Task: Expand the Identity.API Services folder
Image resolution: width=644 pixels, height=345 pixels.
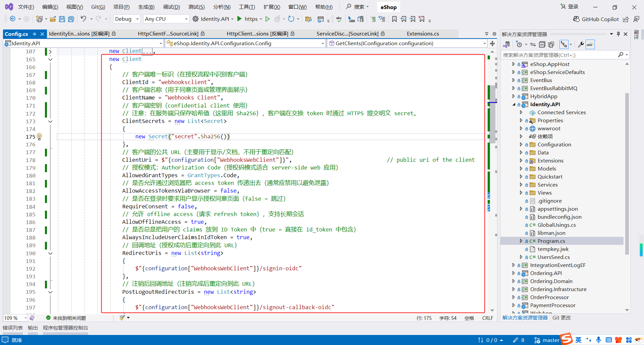Action: tap(521, 185)
